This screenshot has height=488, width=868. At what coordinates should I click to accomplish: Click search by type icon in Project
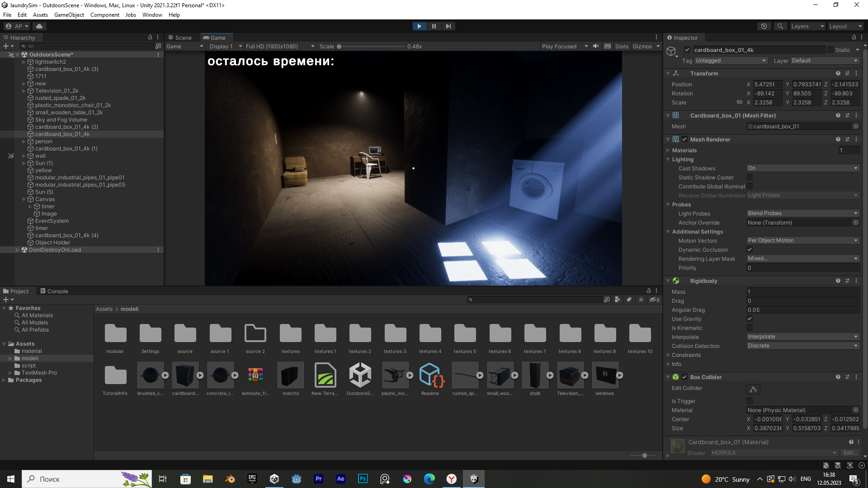pyautogui.click(x=617, y=300)
